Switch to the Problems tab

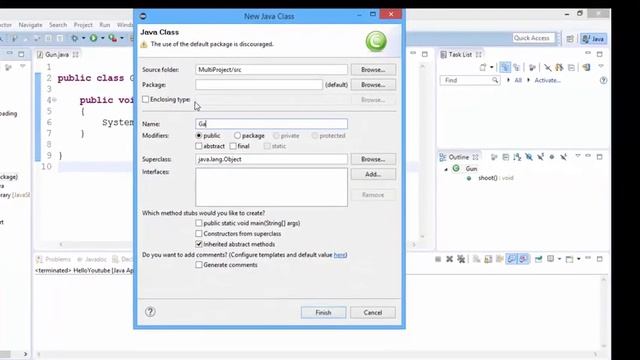click(x=53, y=259)
